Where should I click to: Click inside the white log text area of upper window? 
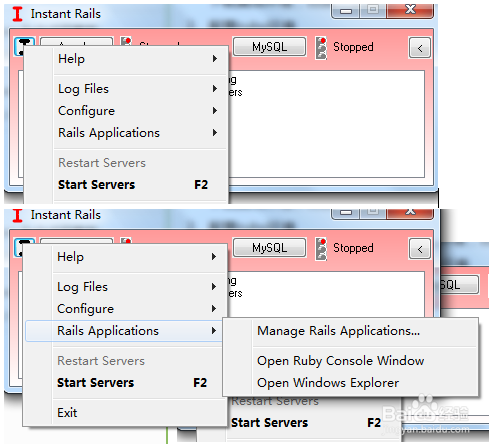(x=327, y=124)
